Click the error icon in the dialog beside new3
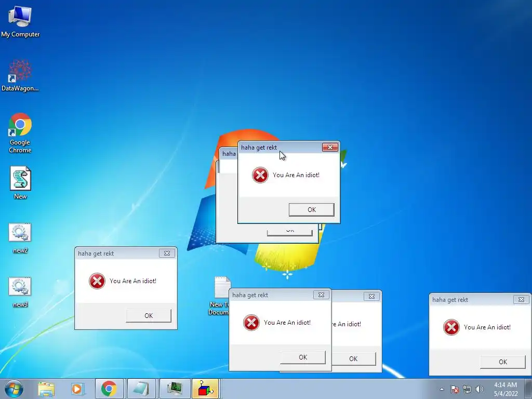 [97, 281]
